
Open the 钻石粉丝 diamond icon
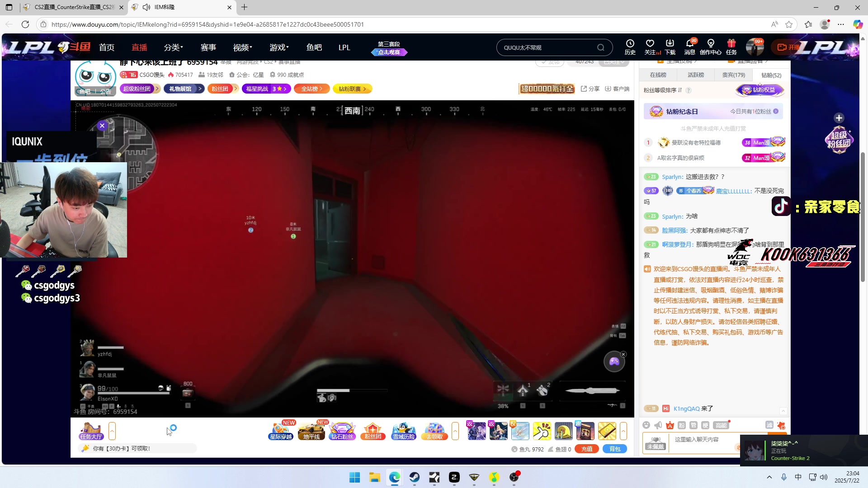(342, 431)
